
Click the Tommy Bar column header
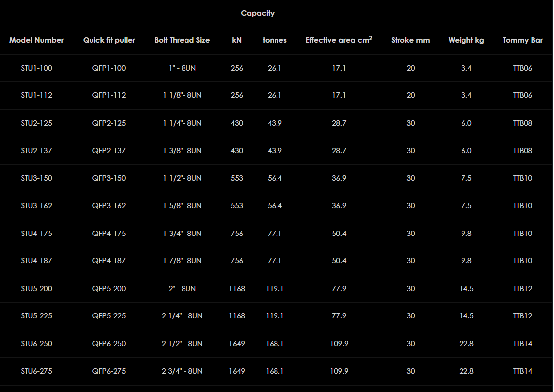(x=522, y=40)
